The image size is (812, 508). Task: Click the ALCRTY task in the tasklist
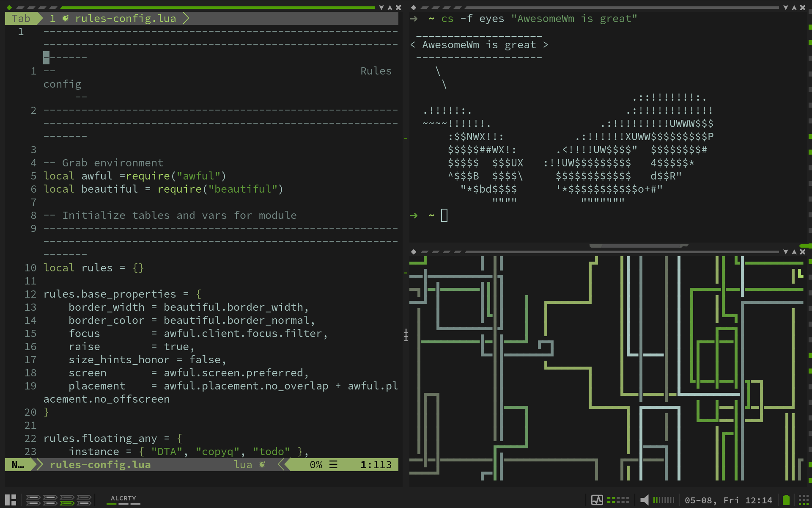click(123, 499)
